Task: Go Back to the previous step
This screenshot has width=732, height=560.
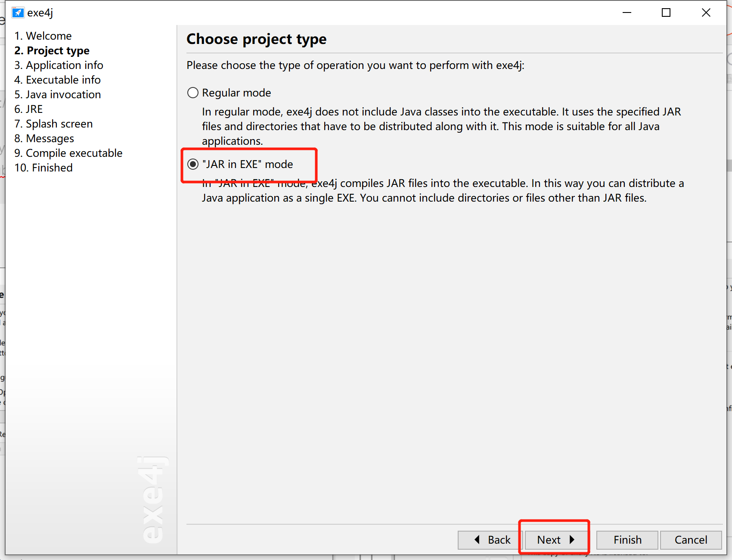Action: click(x=490, y=540)
